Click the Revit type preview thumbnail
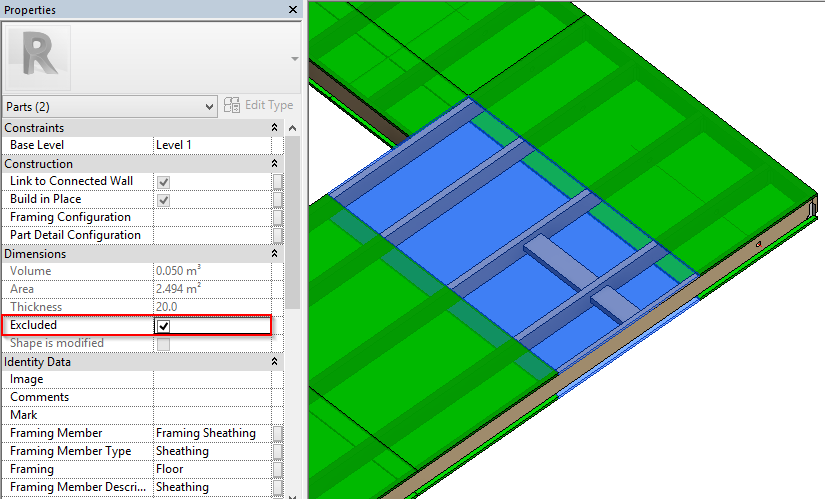The width and height of the screenshot is (825, 499). pos(38,58)
